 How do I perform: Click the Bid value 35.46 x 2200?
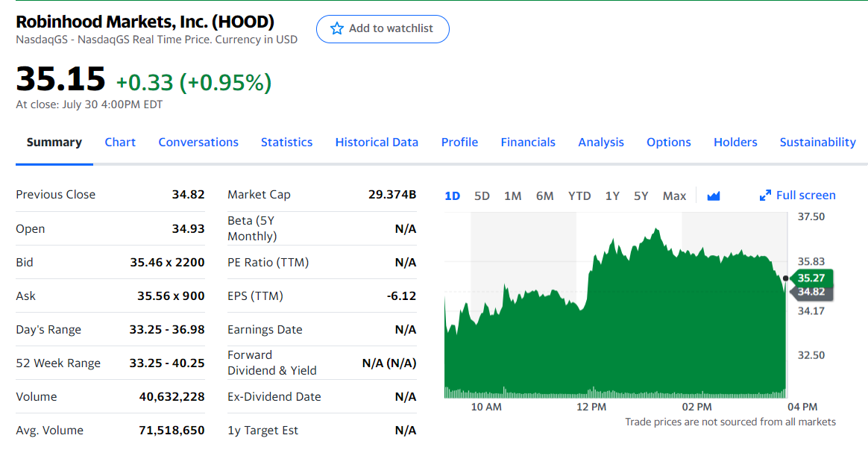pyautogui.click(x=167, y=262)
